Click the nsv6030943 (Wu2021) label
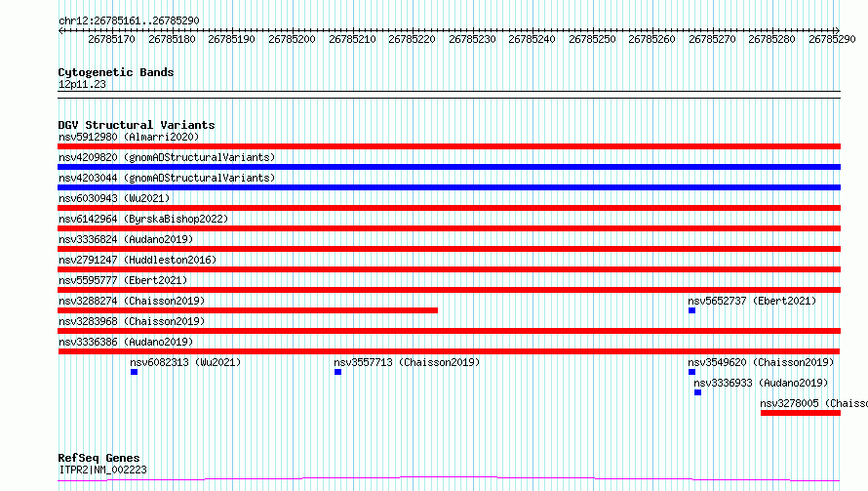Viewport: 868px width, 491px height. tap(114, 198)
